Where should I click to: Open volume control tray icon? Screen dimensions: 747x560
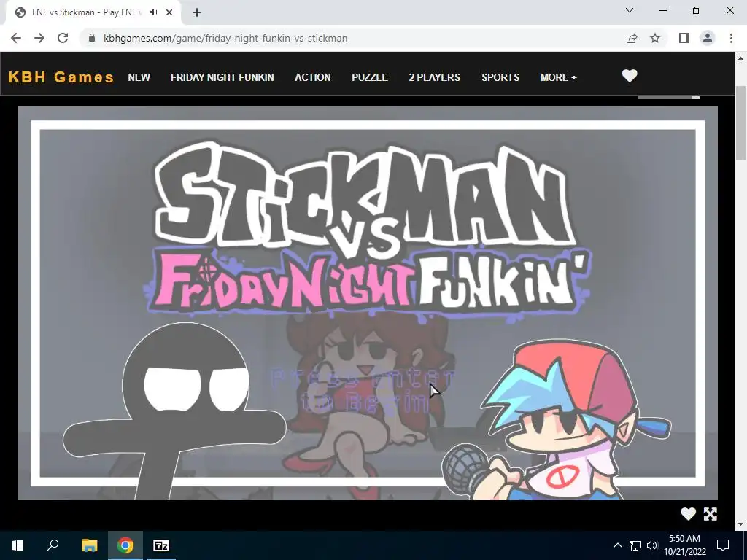click(x=652, y=545)
